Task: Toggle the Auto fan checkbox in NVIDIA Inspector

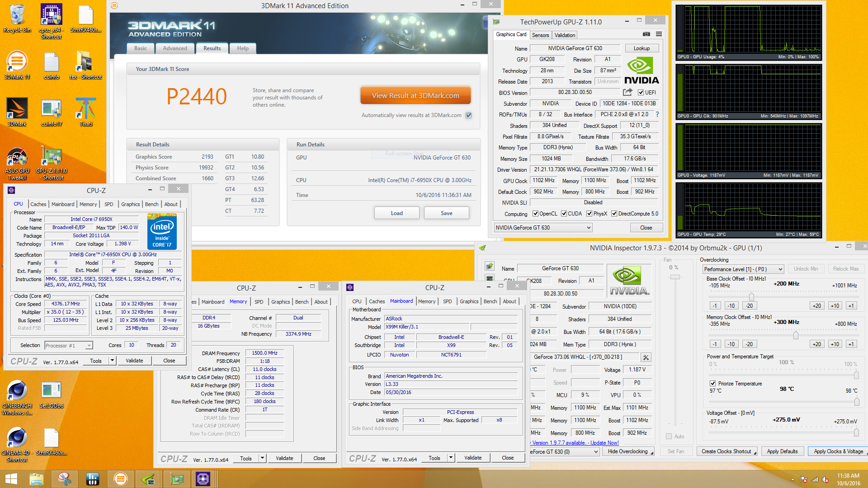Action: point(669,436)
